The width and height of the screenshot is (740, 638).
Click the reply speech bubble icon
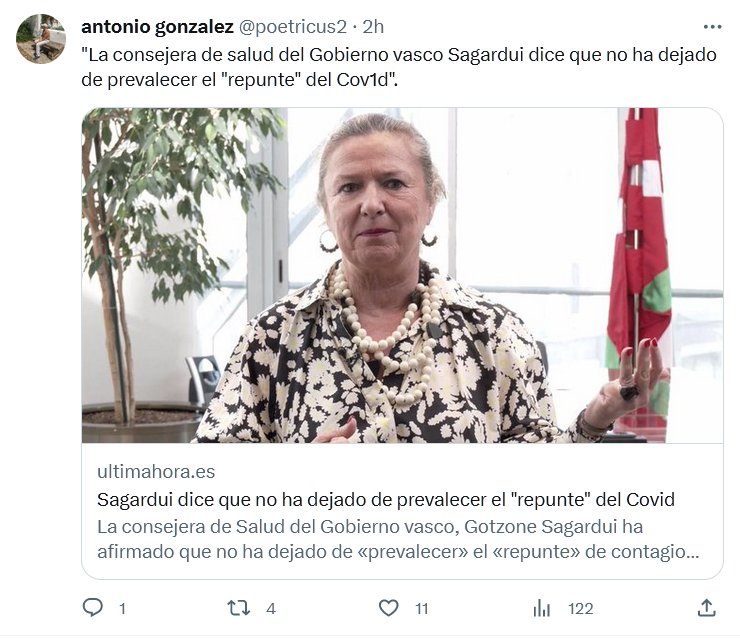point(92,607)
